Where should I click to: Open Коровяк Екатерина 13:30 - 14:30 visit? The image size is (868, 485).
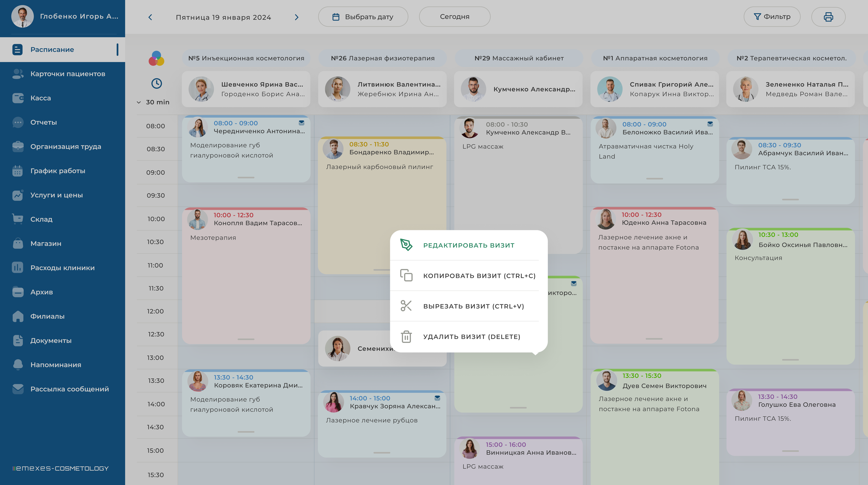pos(246,403)
